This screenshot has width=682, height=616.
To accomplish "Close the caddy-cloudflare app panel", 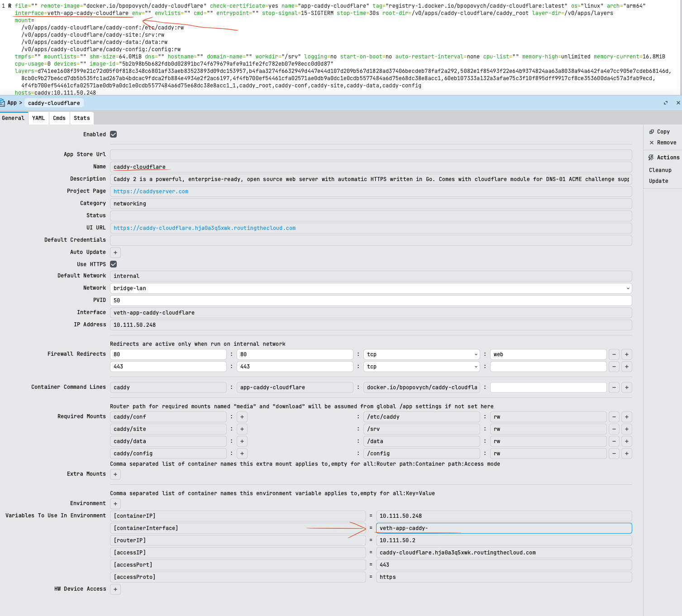I will click(x=678, y=103).
